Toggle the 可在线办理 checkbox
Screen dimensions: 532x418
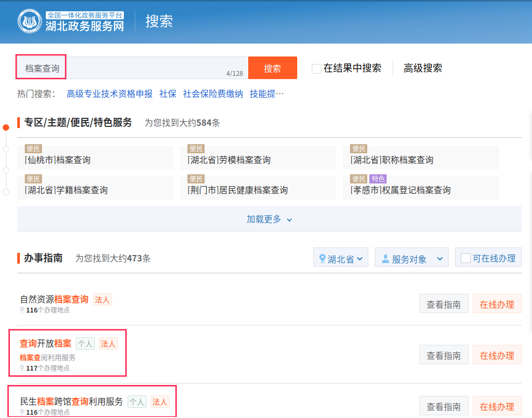[x=466, y=258]
